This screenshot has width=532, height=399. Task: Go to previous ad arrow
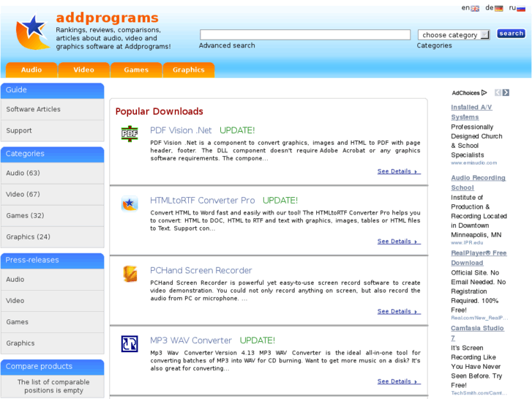pos(498,93)
